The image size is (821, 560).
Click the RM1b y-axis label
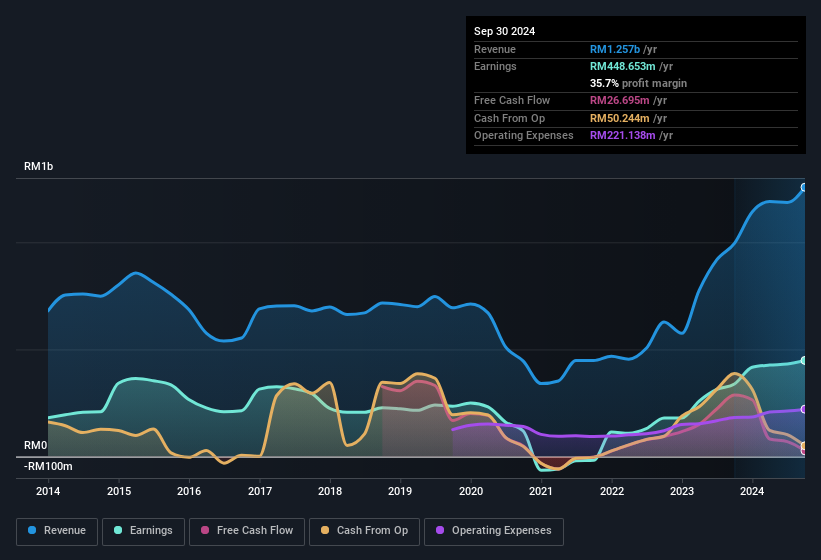tap(38, 166)
